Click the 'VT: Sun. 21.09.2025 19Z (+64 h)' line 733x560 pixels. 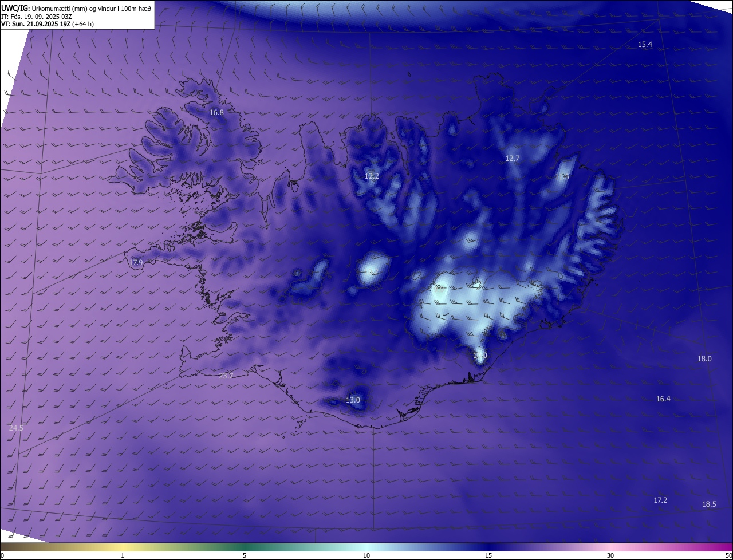pos(48,24)
